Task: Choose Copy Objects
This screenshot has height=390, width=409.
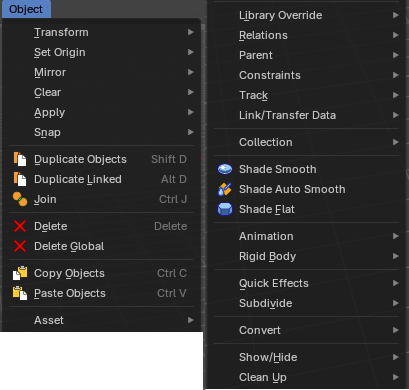Action: coord(102,273)
